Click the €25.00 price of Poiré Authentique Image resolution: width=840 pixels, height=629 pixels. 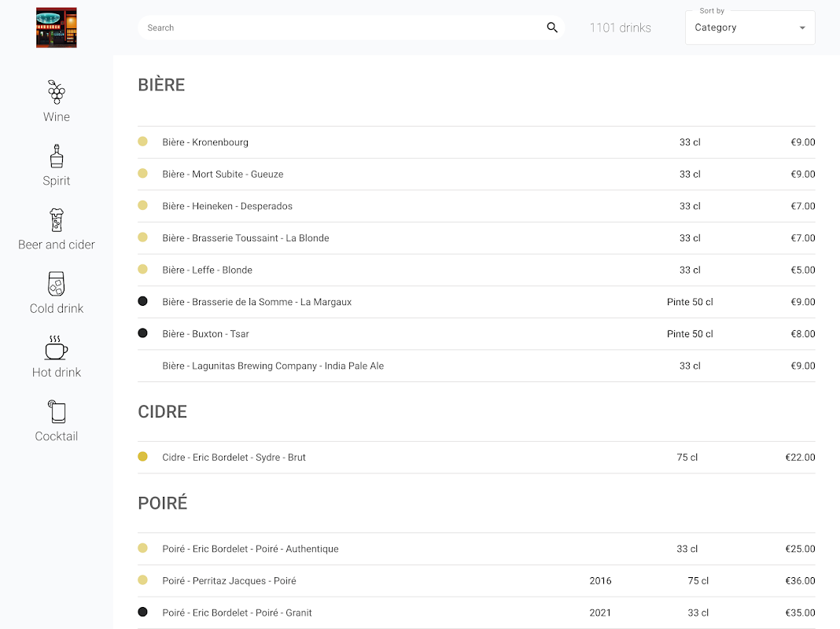801,550
